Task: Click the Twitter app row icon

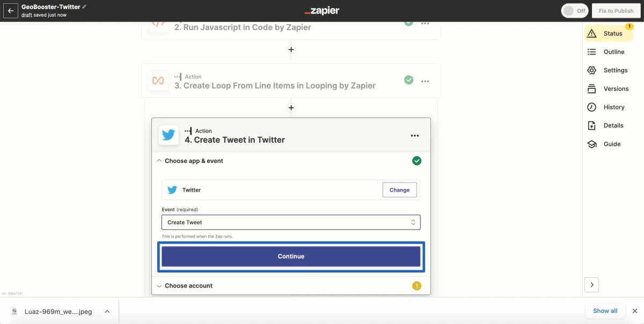Action: pyautogui.click(x=172, y=190)
